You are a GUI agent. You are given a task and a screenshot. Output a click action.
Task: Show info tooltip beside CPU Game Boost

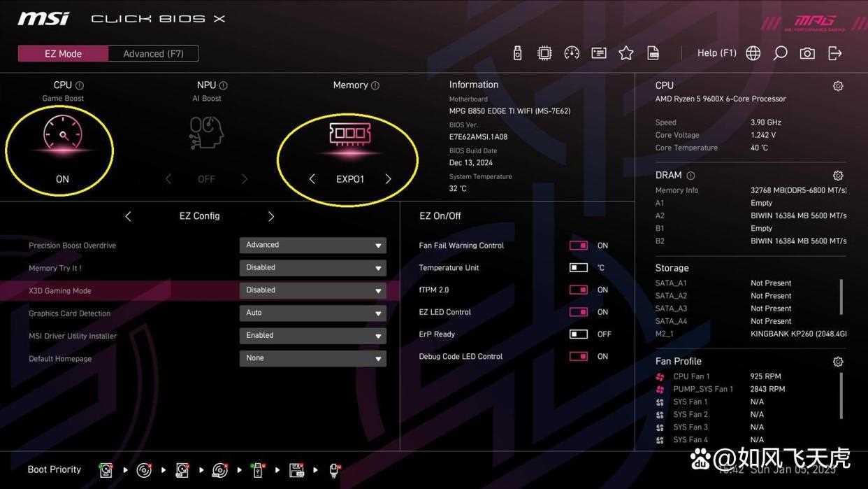tap(80, 85)
